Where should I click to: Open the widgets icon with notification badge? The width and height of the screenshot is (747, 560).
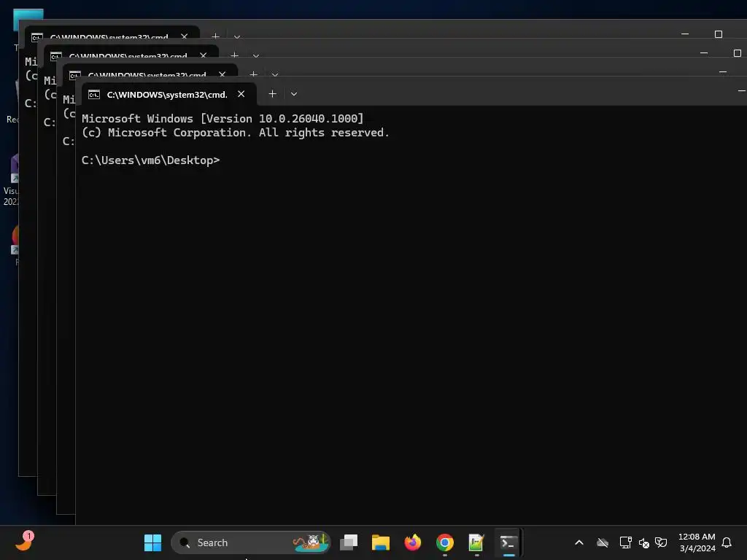(x=24, y=542)
